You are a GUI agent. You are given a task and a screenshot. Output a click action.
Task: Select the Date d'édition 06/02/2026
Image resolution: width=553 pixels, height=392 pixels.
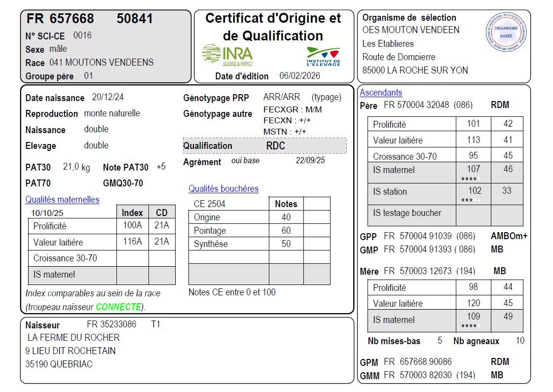(x=299, y=76)
